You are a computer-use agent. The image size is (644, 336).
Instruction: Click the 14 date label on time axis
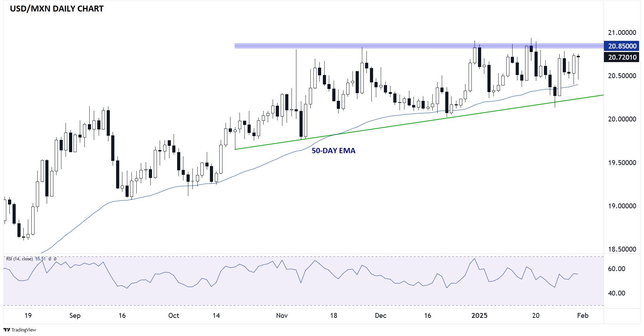tap(216, 315)
